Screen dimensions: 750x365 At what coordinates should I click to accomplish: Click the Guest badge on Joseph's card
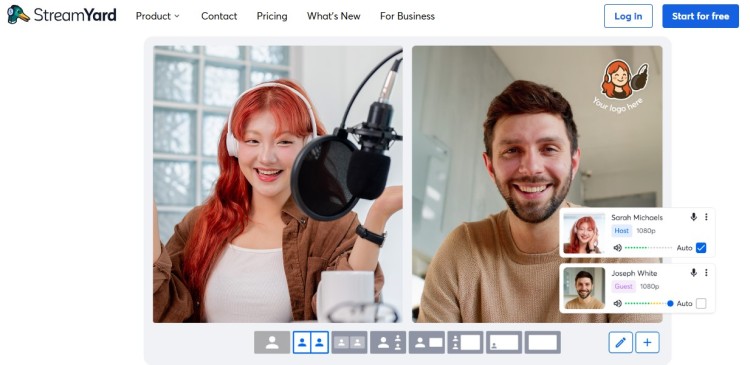[624, 286]
